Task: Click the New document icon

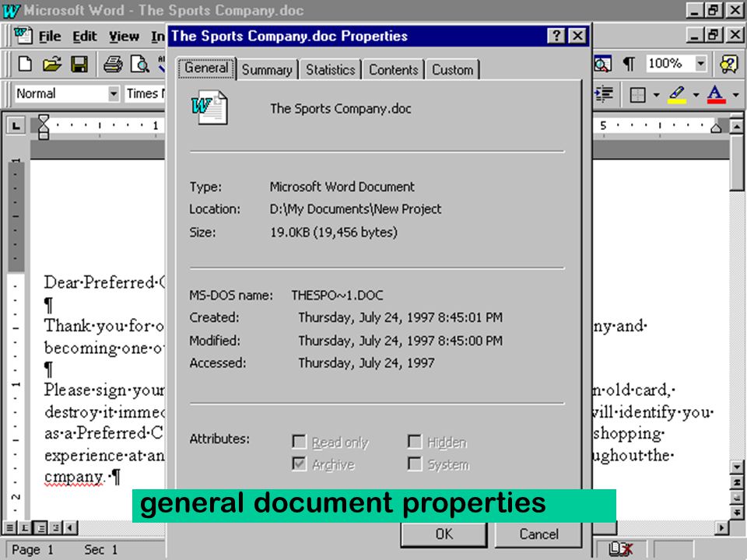Action: coord(25,63)
